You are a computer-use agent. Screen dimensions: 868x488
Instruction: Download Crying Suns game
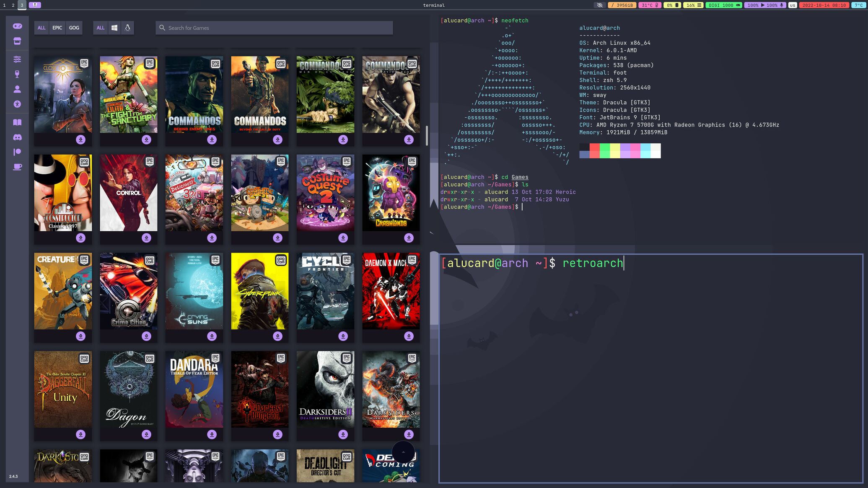[x=212, y=336]
